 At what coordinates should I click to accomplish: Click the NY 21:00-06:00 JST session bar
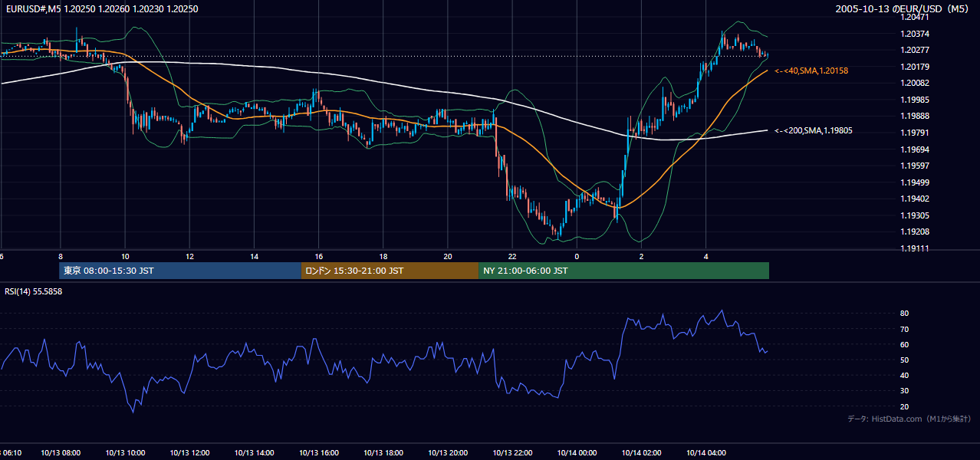click(x=623, y=271)
